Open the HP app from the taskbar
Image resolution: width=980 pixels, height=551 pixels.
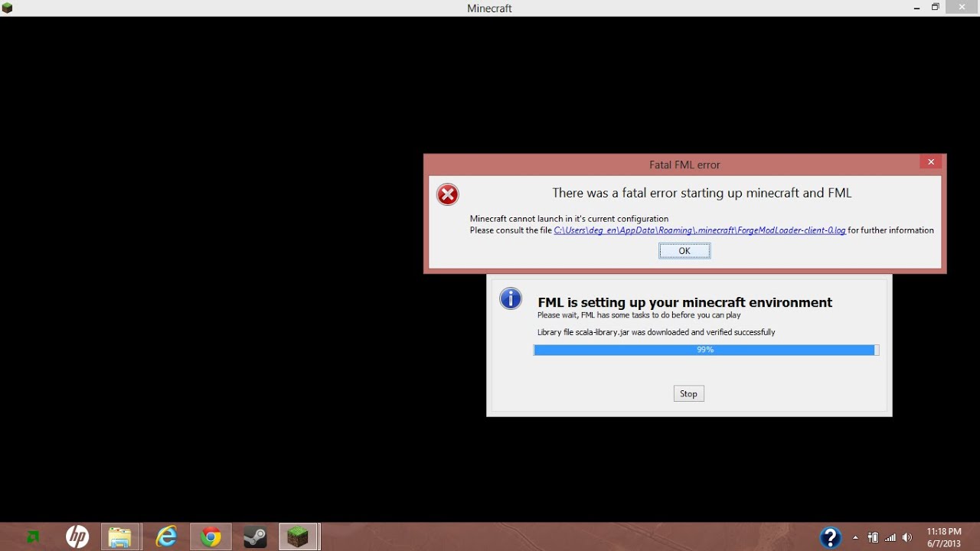click(77, 537)
